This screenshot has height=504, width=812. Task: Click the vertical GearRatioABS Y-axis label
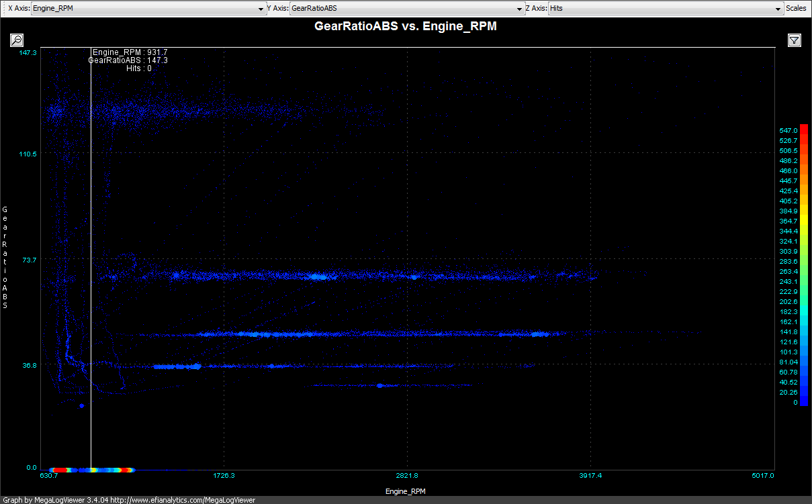pos(5,257)
